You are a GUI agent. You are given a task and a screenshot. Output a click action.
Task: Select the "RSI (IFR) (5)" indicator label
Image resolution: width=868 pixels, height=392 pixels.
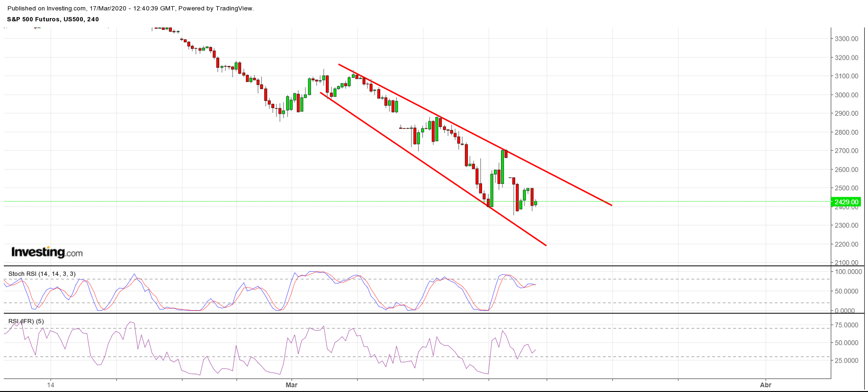[26, 321]
